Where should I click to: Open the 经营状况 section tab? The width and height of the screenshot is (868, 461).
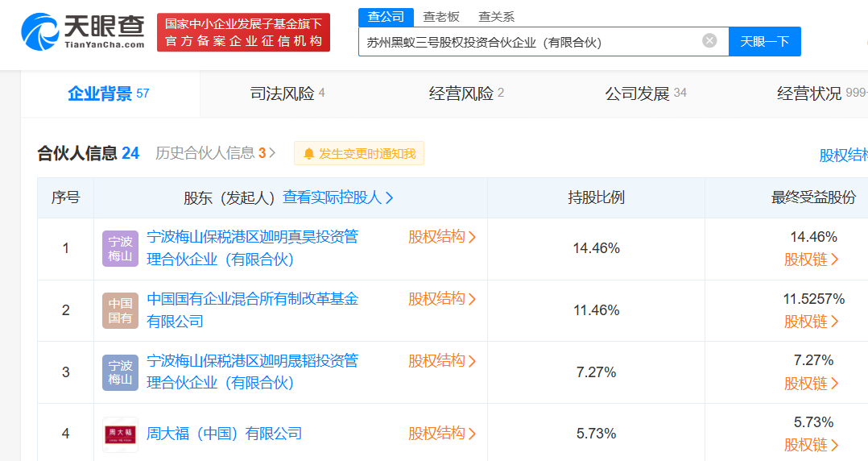click(x=822, y=93)
